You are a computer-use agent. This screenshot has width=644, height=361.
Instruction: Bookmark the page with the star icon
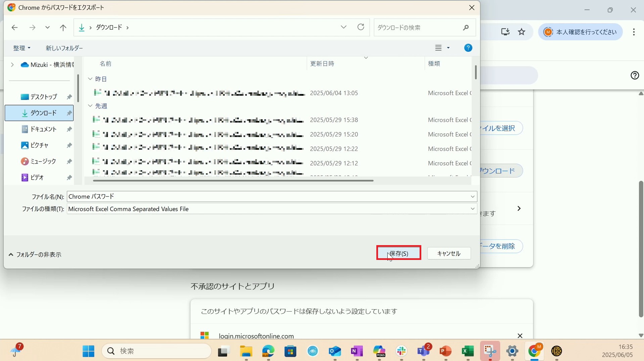pos(521,32)
